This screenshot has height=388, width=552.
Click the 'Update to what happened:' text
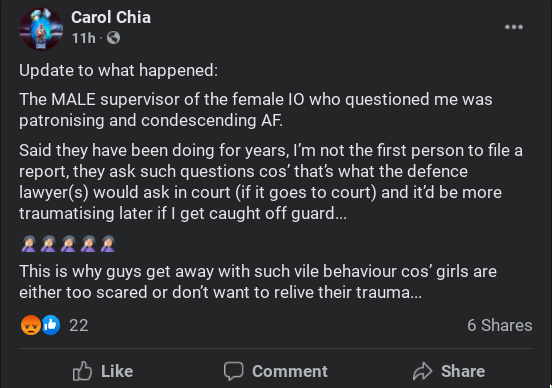[119, 71]
